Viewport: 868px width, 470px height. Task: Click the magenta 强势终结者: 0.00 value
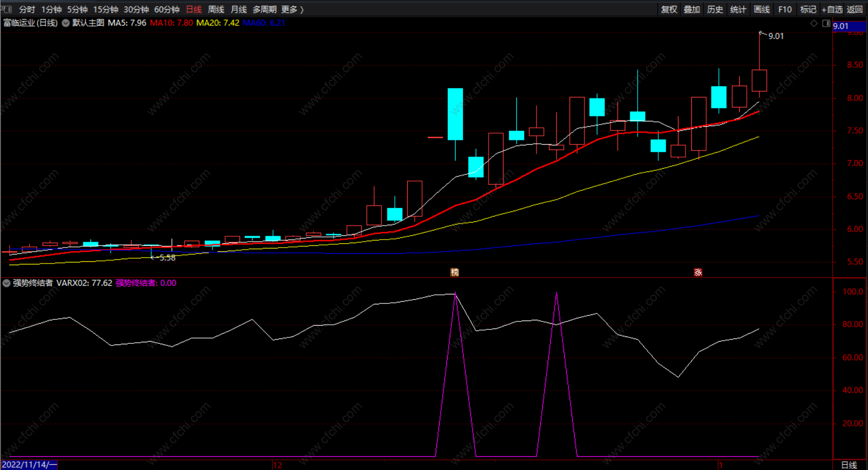pos(146,283)
